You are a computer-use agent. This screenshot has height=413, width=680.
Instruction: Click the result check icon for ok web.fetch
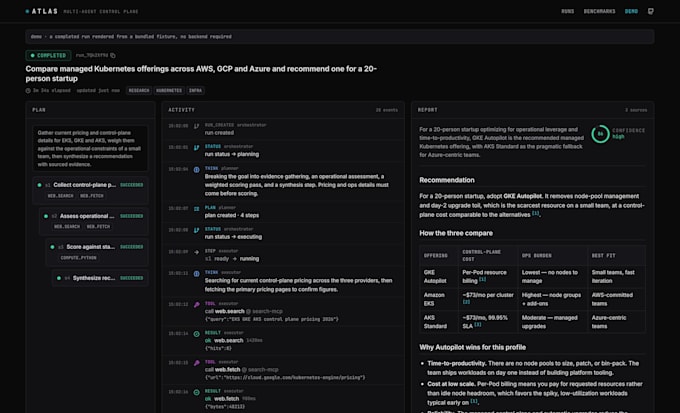196,392
